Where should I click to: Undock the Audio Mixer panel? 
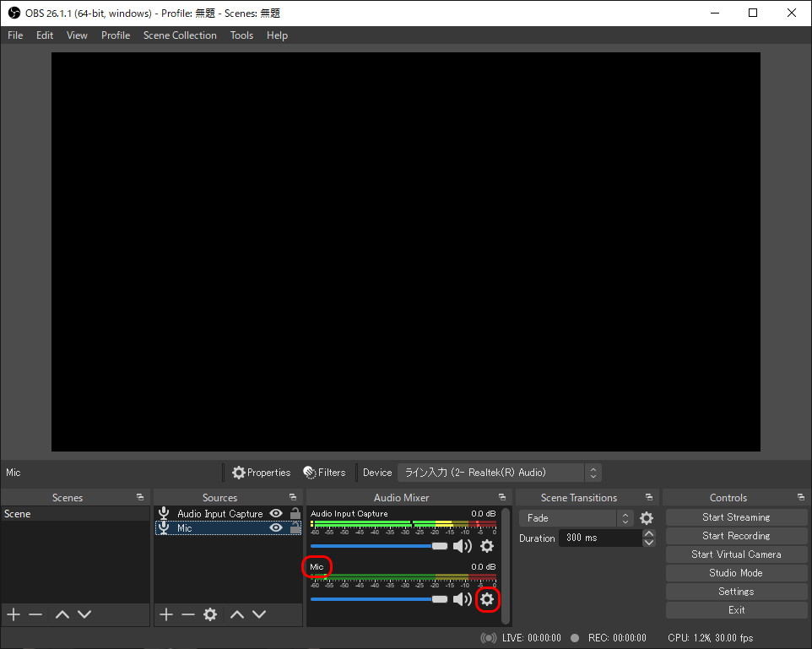tap(502, 497)
